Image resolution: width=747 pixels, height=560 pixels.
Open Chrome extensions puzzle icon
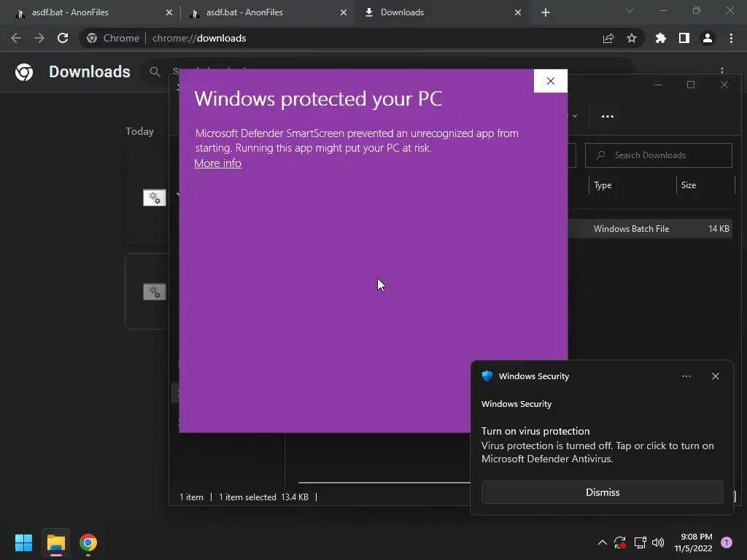pyautogui.click(x=661, y=38)
